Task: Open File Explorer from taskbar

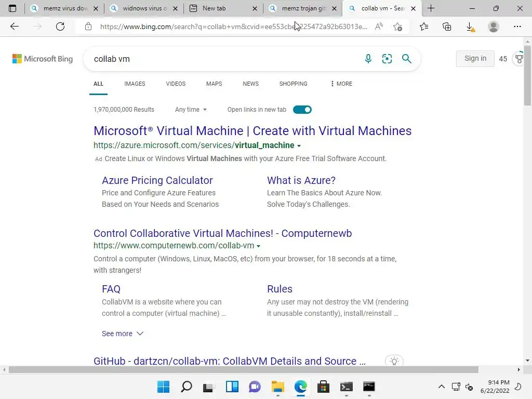Action: coord(277,387)
